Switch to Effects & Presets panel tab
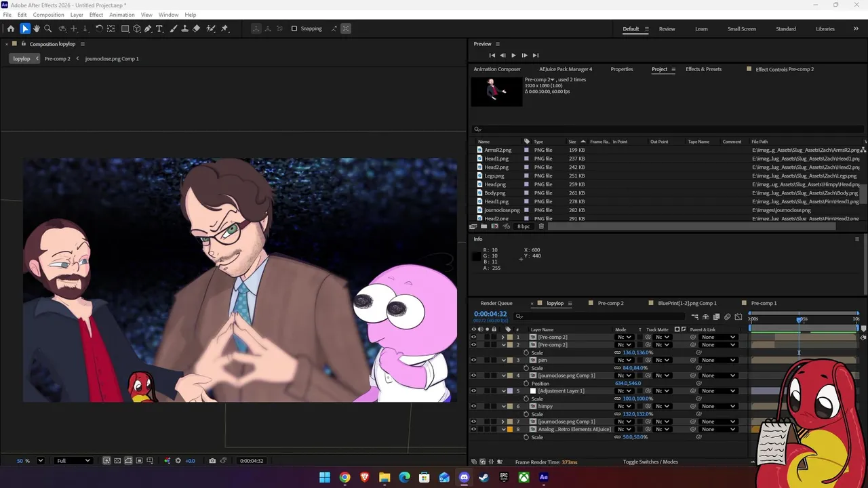868x488 pixels. click(703, 69)
